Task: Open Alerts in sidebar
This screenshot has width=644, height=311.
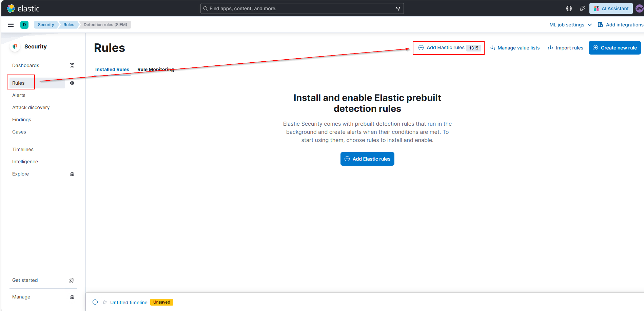Action: point(19,95)
